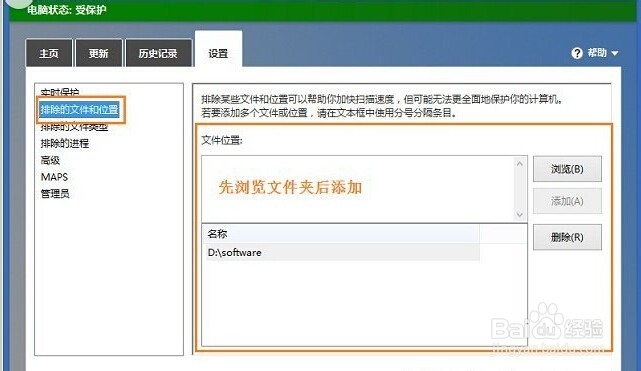The image size is (641, 371).
Task: Click the text box scroll down arrow
Action: tap(520, 215)
